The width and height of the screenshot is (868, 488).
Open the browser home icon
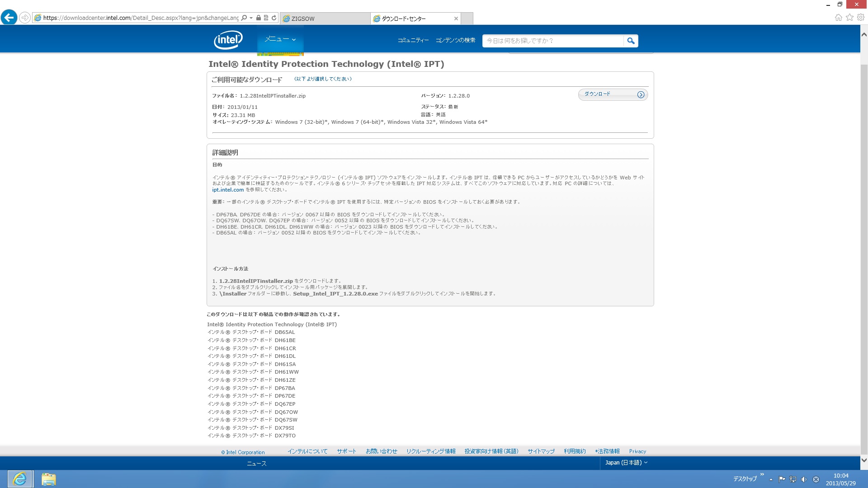tap(838, 18)
